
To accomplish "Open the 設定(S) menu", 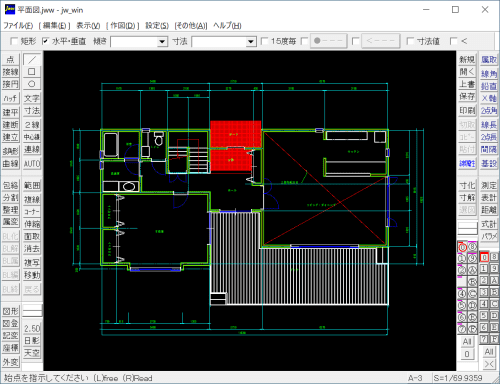I will point(157,26).
